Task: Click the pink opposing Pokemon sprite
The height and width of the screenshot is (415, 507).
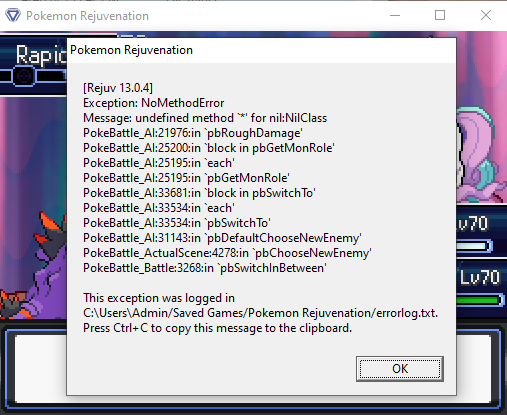Action: [x=480, y=153]
